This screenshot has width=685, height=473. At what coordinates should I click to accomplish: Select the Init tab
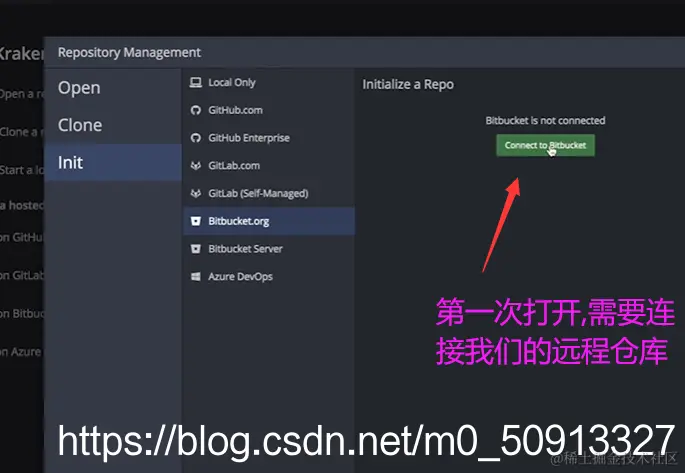[x=113, y=163]
